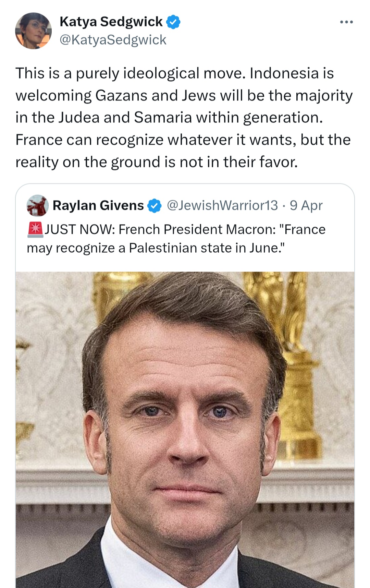This screenshot has width=370, height=588.
Task: View the quoted tweet's portrait photo
Action: tap(185, 430)
